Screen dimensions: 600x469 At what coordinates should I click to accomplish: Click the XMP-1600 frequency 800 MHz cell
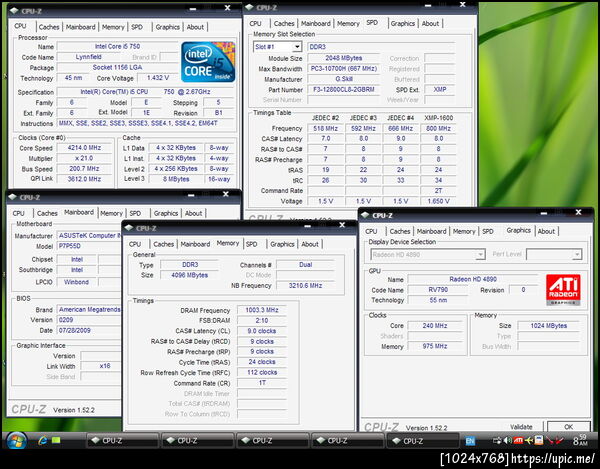[438, 129]
